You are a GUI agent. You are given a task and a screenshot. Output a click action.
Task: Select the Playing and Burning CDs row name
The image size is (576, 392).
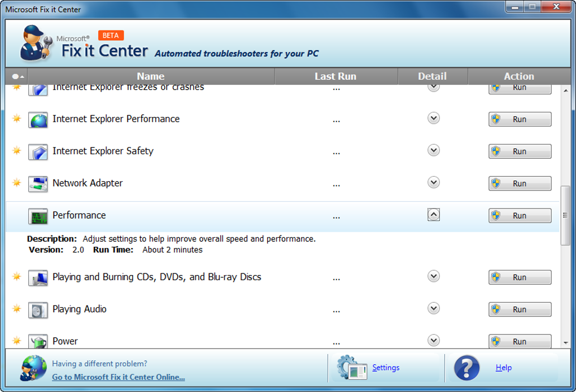pos(157,277)
